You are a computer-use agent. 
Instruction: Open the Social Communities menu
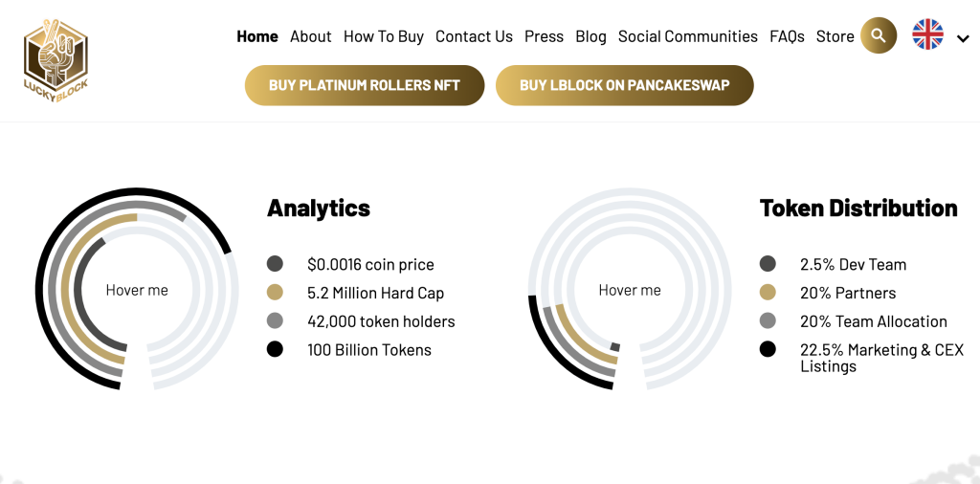pyautogui.click(x=688, y=36)
